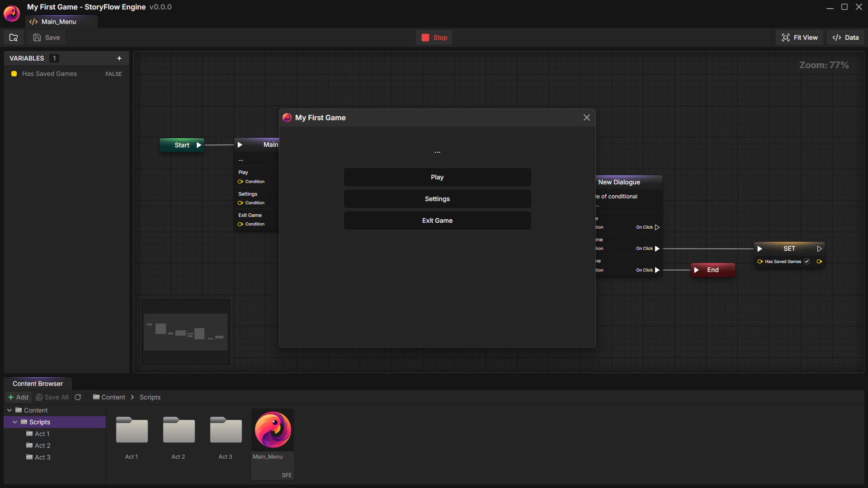Open the Act 2 folder thumbnail
Screen dimensions: 868x488
coord(178,430)
